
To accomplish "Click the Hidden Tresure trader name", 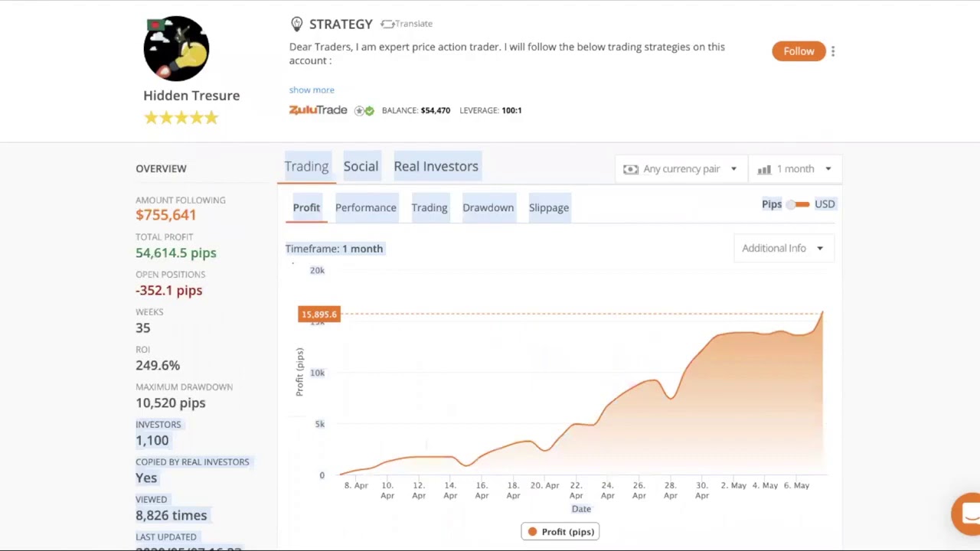I will coord(191,96).
